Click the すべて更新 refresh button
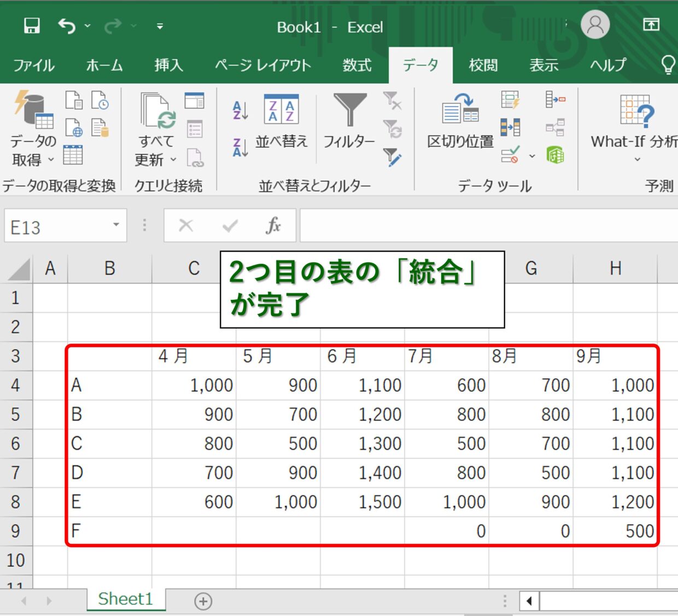The width and height of the screenshot is (678, 616). pos(156,130)
